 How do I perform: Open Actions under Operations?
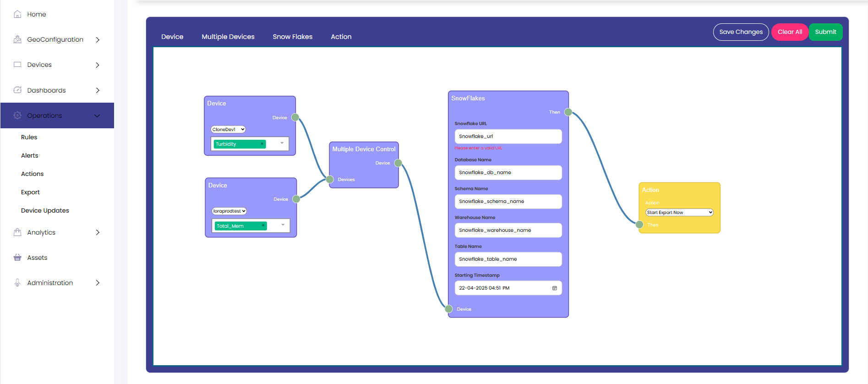click(33, 174)
